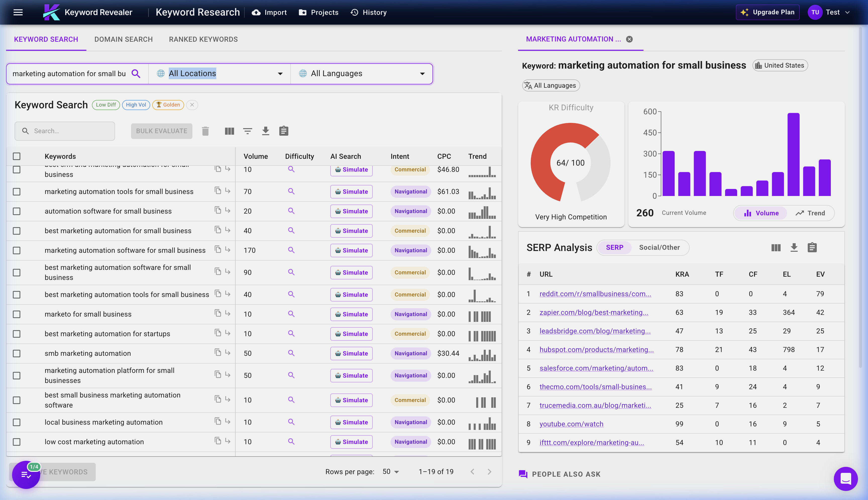868x500 pixels.
Task: Switch to Ranked Keywords tab
Action: 203,39
